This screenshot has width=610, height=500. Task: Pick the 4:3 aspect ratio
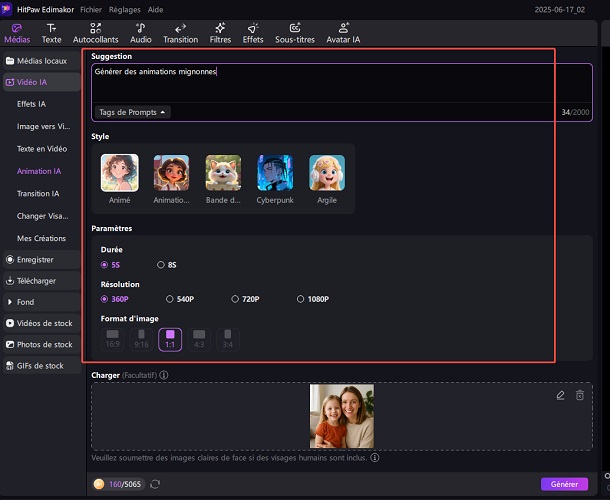[x=199, y=340]
